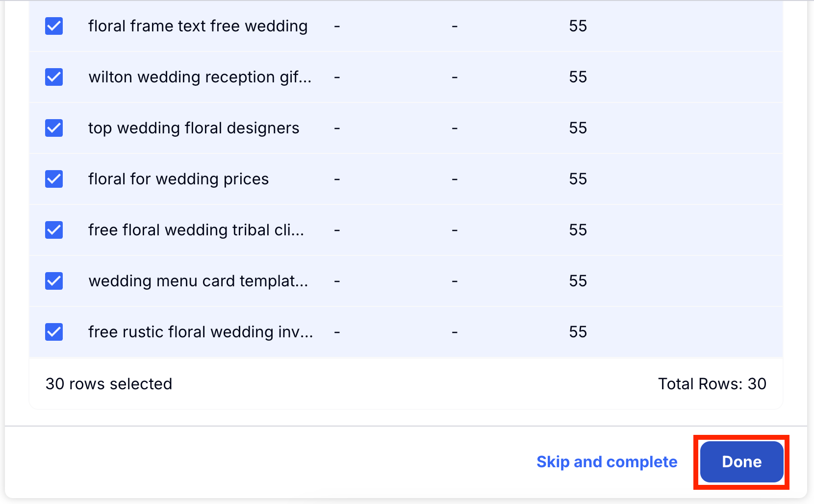The image size is (814, 504).
Task: Uncheck 'wedding menu card templat...' checkbox
Action: pos(54,281)
